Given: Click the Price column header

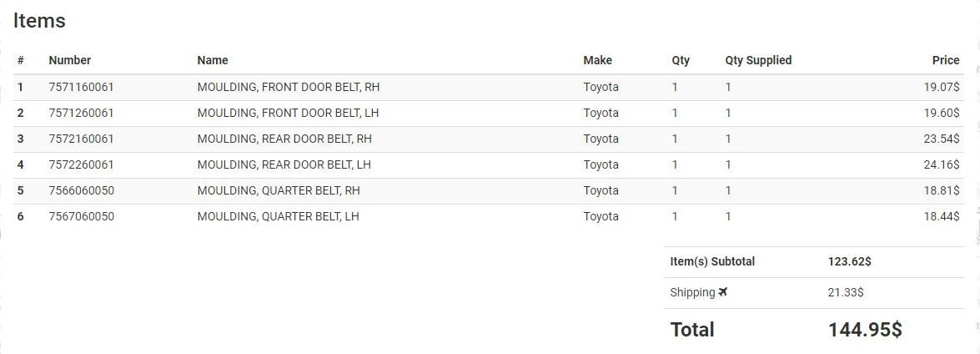Looking at the screenshot, I should [946, 60].
